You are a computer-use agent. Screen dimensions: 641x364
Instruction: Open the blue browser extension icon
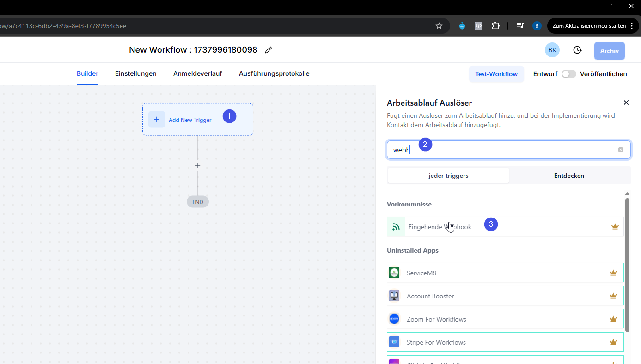pyautogui.click(x=462, y=26)
